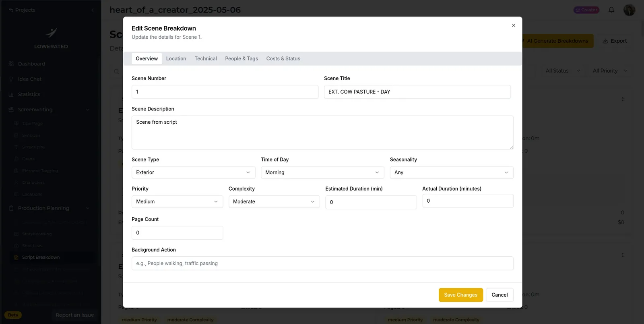Click the Background Action input field

point(322,264)
